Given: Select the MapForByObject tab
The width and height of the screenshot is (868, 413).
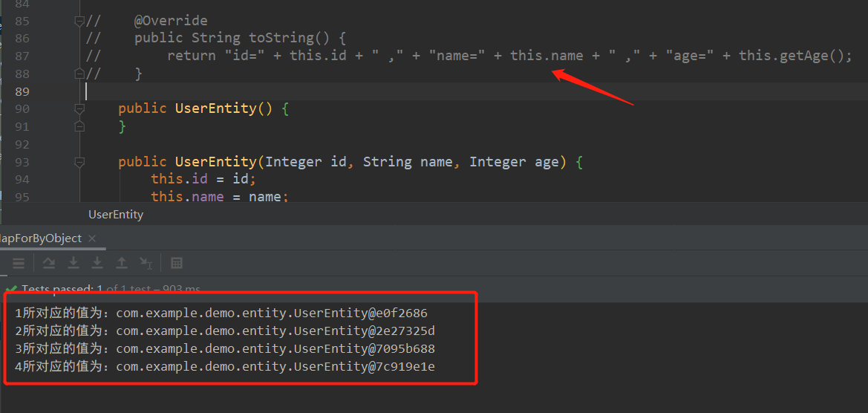Looking at the screenshot, I should pos(41,238).
